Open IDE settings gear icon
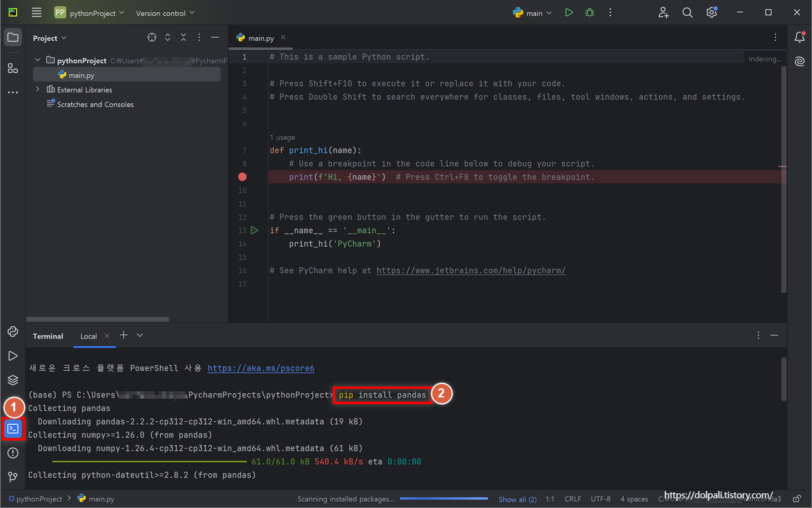Image resolution: width=812 pixels, height=508 pixels. click(712, 12)
